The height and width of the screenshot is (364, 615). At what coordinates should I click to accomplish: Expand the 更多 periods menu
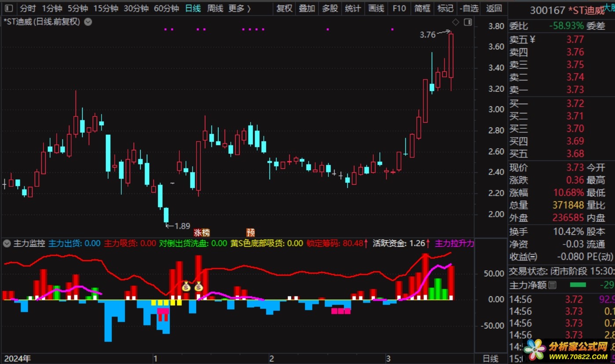[240, 8]
